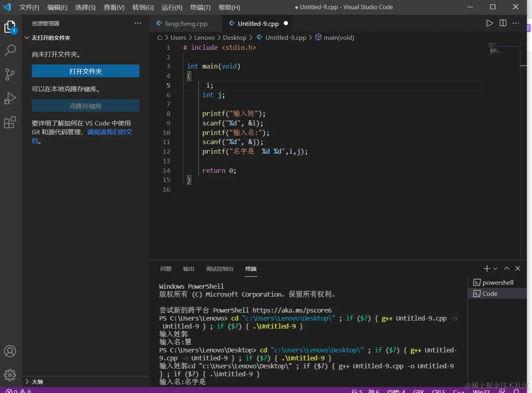Switch to the fangcheng.cpp tab

(186, 24)
